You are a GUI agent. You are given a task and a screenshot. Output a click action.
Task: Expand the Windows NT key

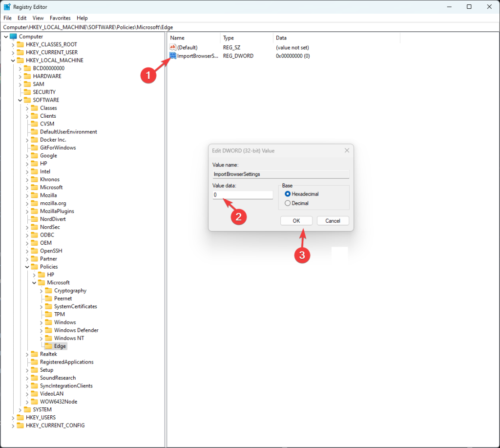[x=41, y=338]
